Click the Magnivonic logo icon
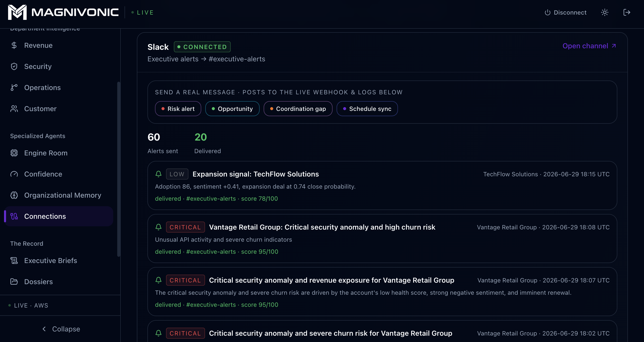This screenshot has width=644, height=342. 17,12
